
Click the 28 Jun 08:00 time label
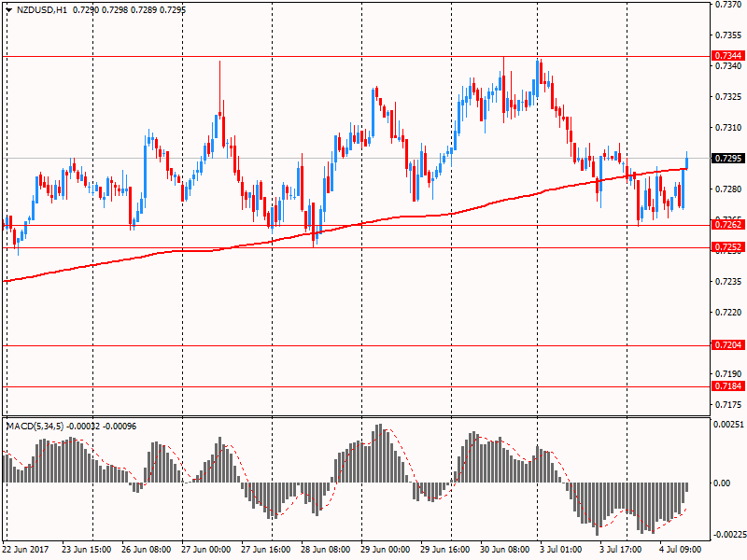(x=326, y=549)
